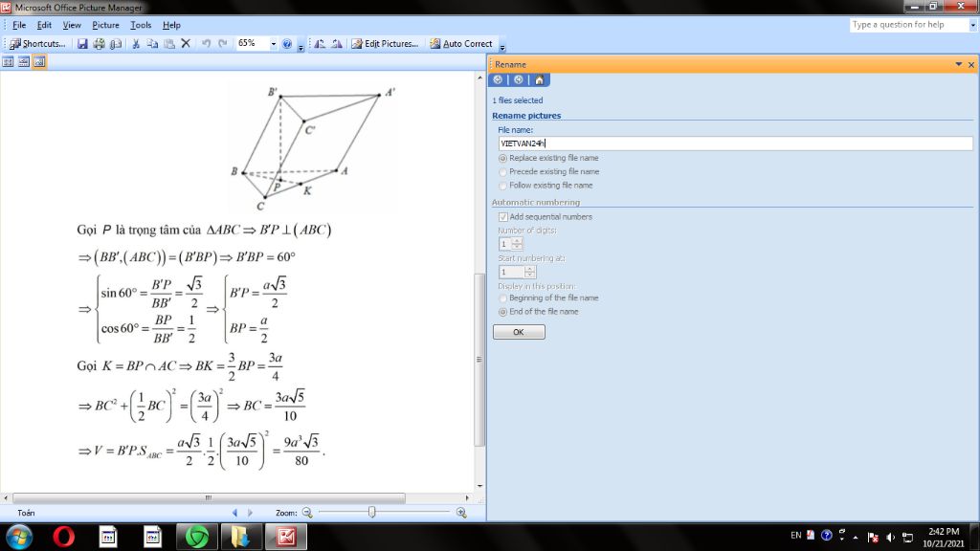Click the E-mail attachment icon
This screenshot has height=551, width=980.
tap(116, 44)
